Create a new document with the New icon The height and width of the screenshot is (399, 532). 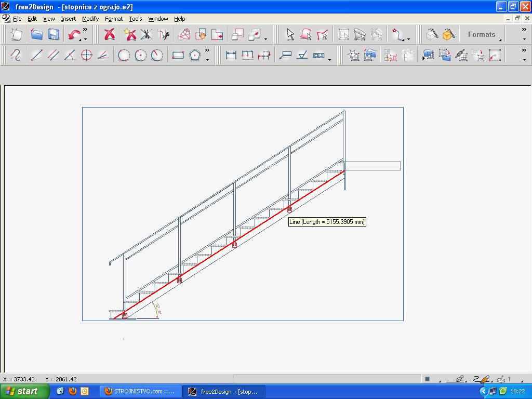tap(16, 34)
